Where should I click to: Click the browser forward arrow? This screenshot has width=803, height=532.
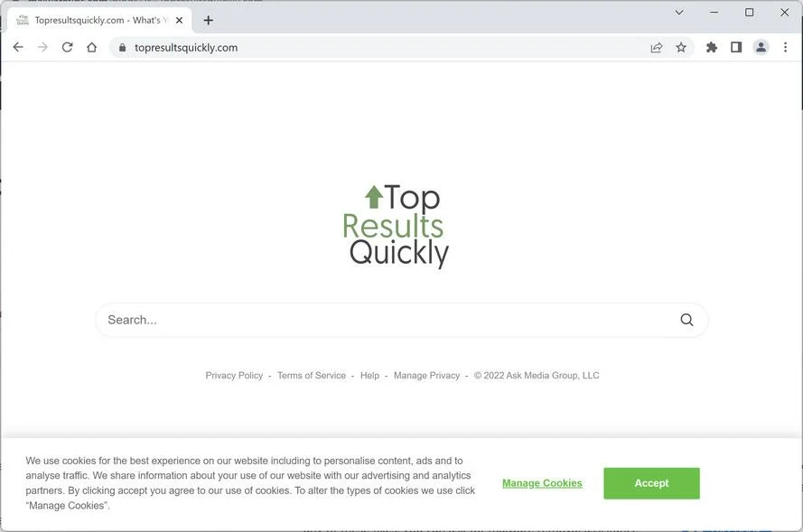[x=42, y=47]
